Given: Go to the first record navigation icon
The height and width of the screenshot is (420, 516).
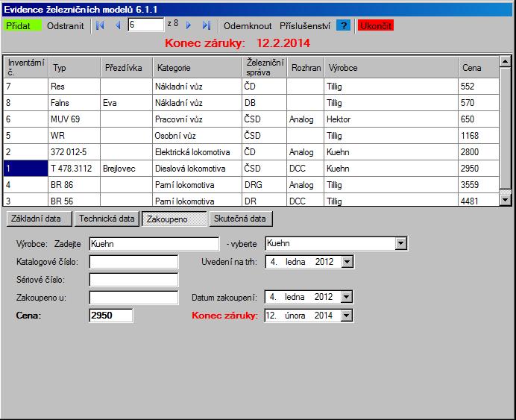Looking at the screenshot, I should click(100, 25).
